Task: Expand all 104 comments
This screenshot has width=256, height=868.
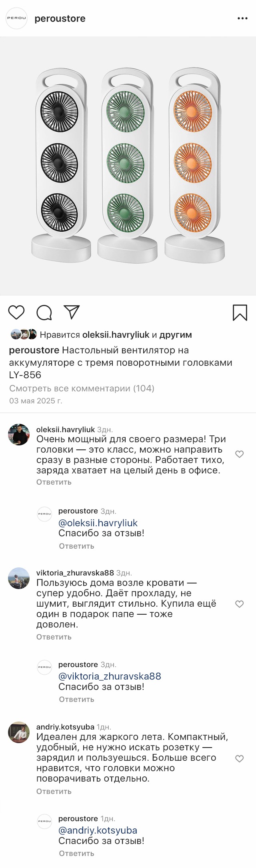Action: [82, 388]
